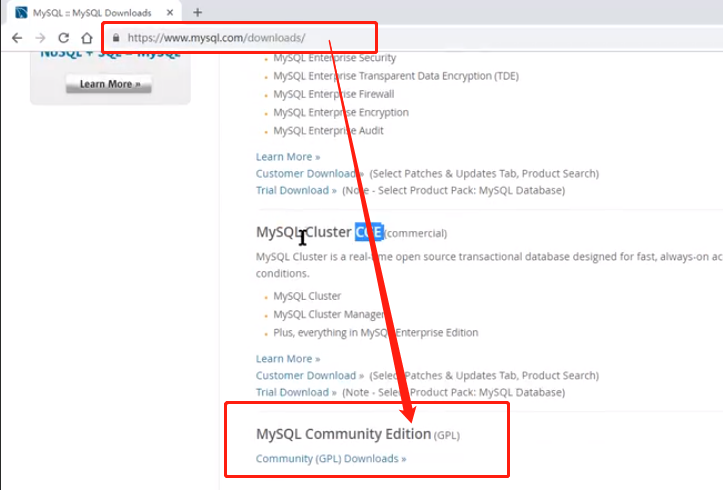Open the browser home page
Viewport: 723px width, 490px height.
click(87, 38)
